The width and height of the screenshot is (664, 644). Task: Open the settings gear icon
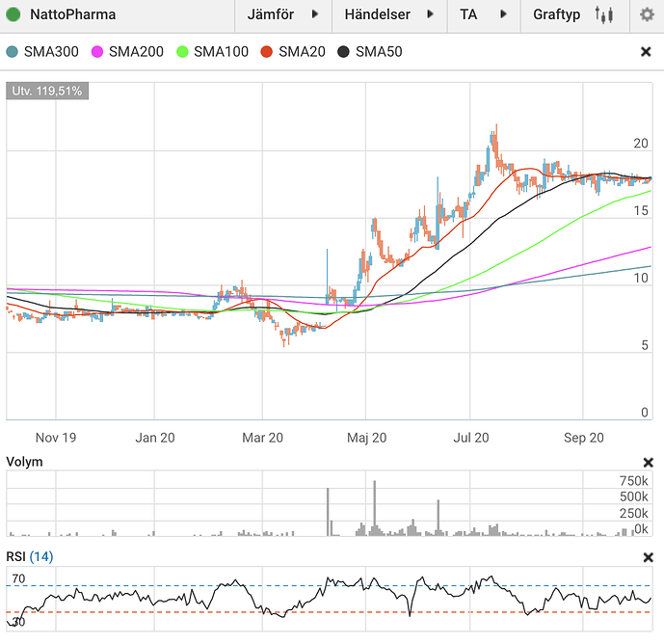[x=647, y=14]
